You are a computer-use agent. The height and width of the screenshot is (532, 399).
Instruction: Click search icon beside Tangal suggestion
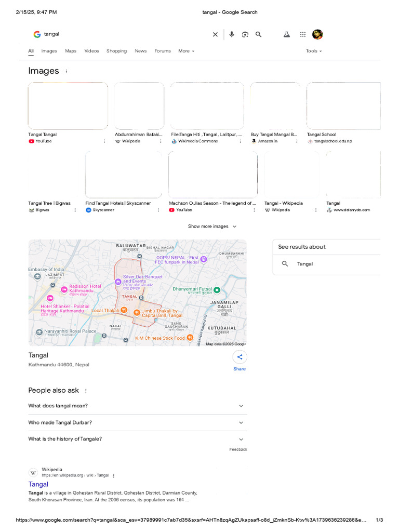(x=285, y=263)
